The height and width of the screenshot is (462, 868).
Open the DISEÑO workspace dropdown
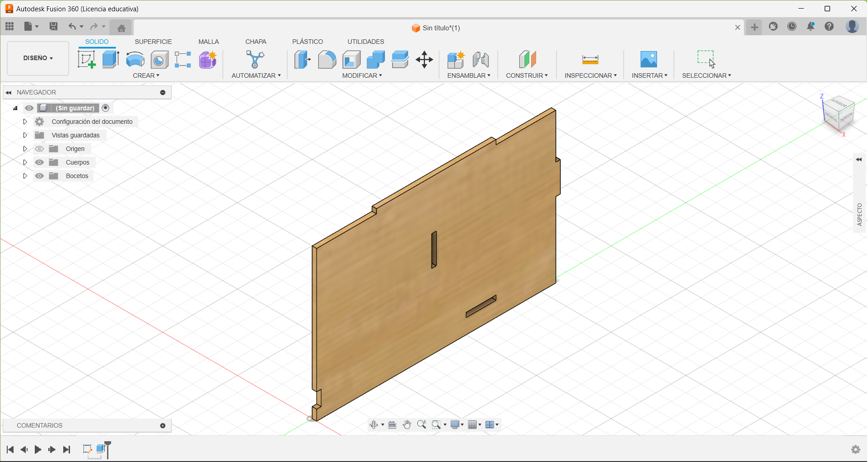(38, 58)
